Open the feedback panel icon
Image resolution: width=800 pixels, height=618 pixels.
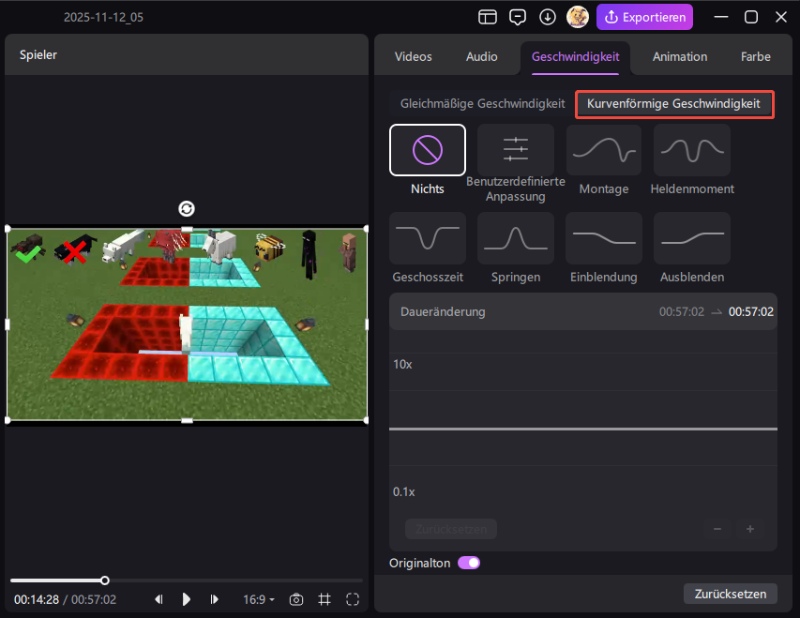[x=517, y=17]
